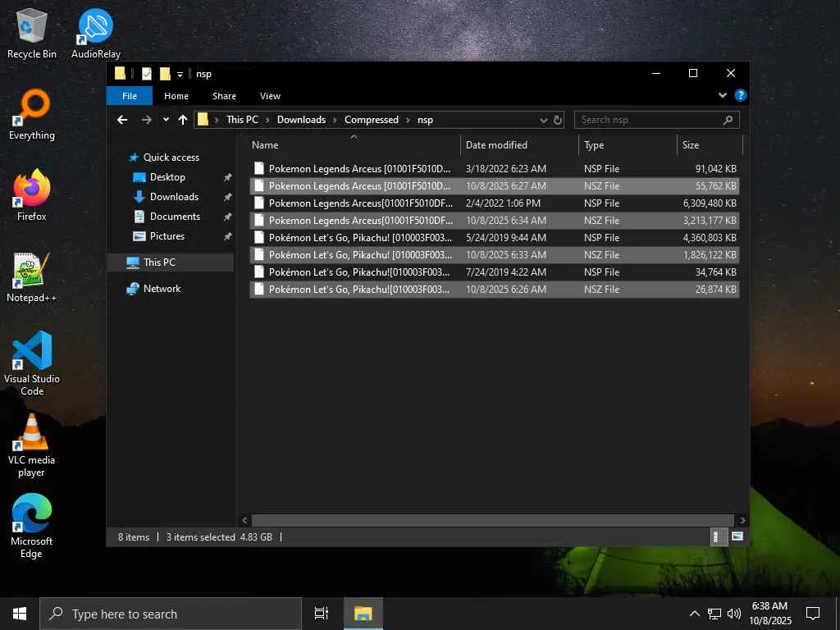Open Documents in the navigation pane
This screenshot has height=630, width=840.
pyautogui.click(x=175, y=217)
